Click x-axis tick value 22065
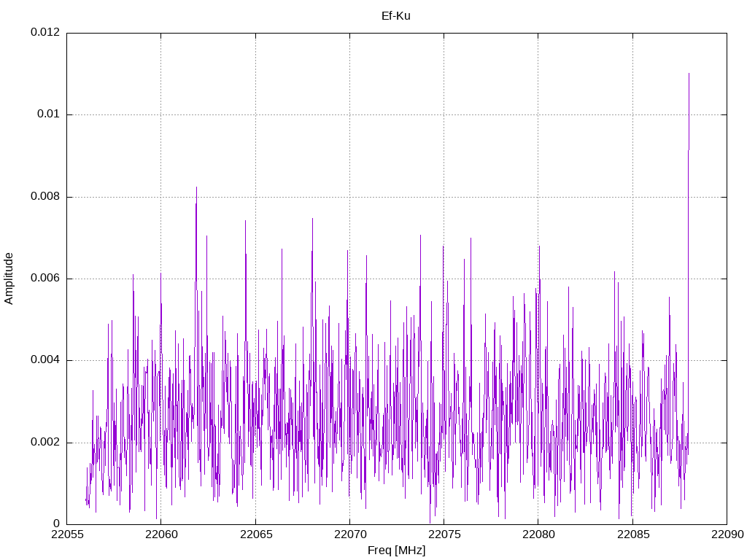747x560 pixels. point(255,534)
